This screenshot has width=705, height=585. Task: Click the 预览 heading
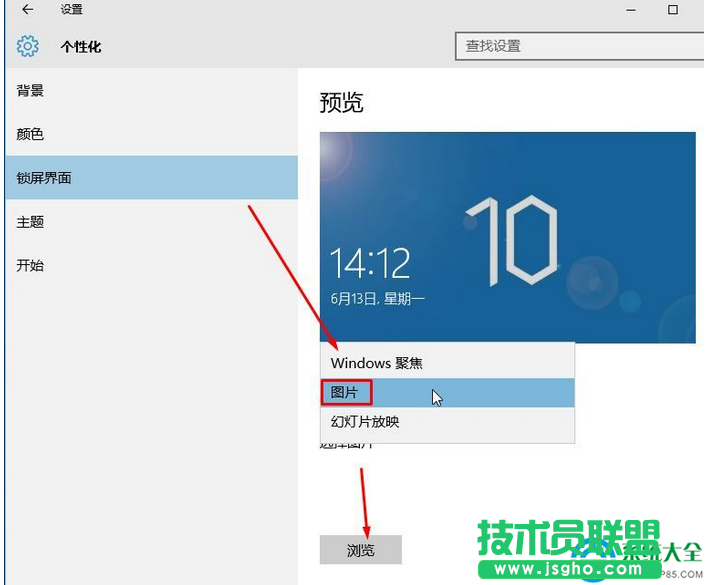pyautogui.click(x=341, y=102)
